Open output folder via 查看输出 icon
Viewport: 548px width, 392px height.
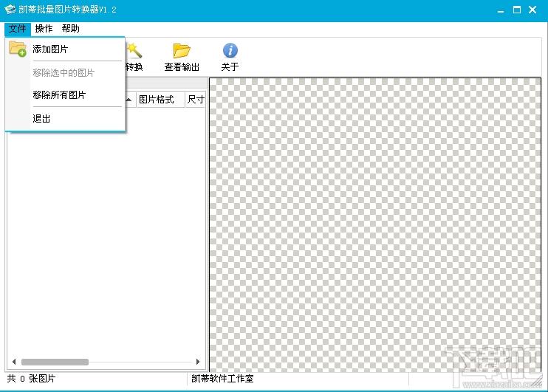[182, 50]
